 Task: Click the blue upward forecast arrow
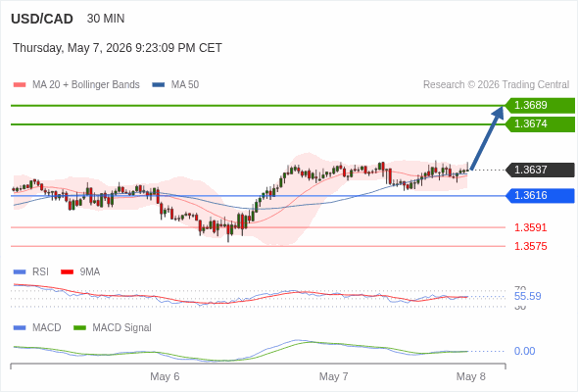click(x=487, y=138)
